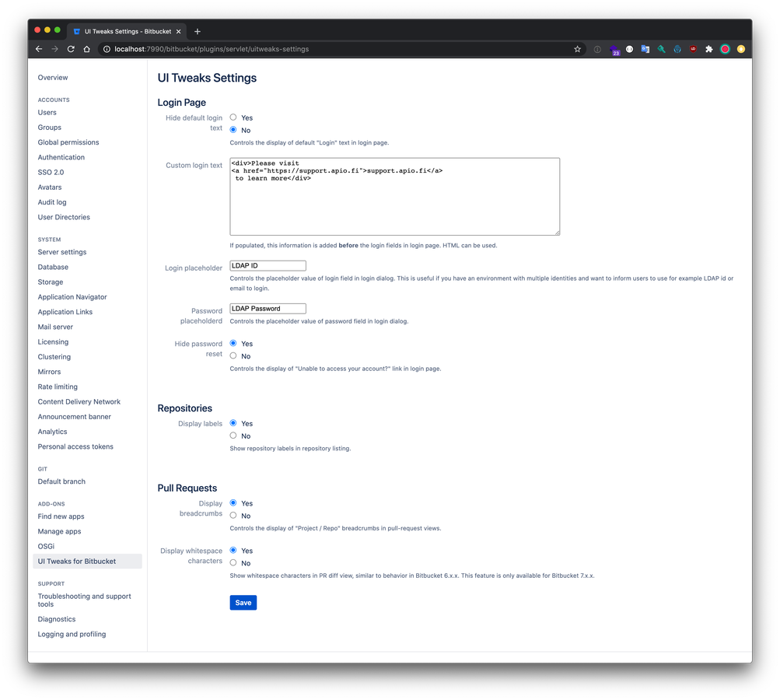
Task: View the Audit log
Action: tap(52, 202)
